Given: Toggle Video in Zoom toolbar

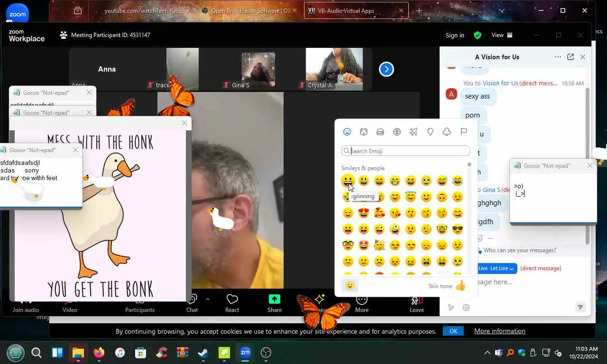Looking at the screenshot, I should pyautogui.click(x=70, y=304).
